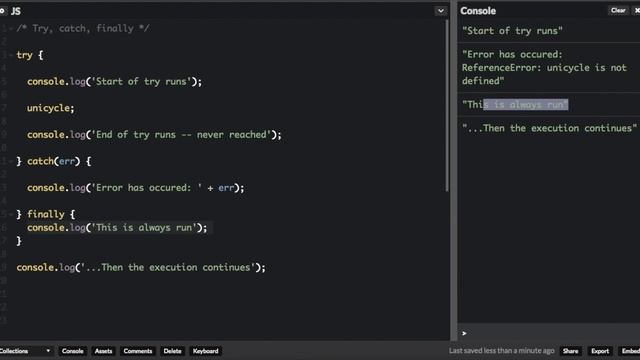Viewport: 640px width, 360px height.
Task: Click the last console.log execution continues line
Action: click(x=141, y=267)
